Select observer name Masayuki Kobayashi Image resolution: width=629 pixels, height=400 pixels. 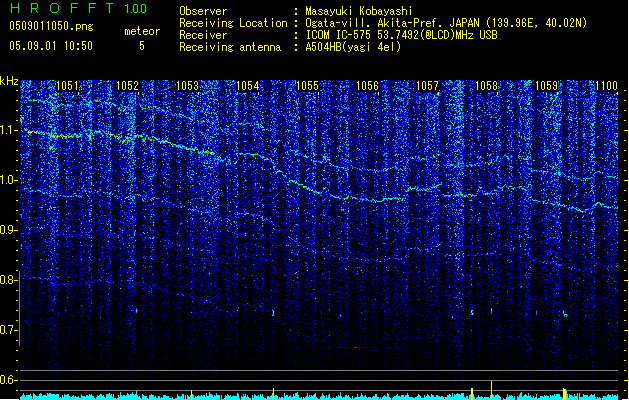(359, 11)
